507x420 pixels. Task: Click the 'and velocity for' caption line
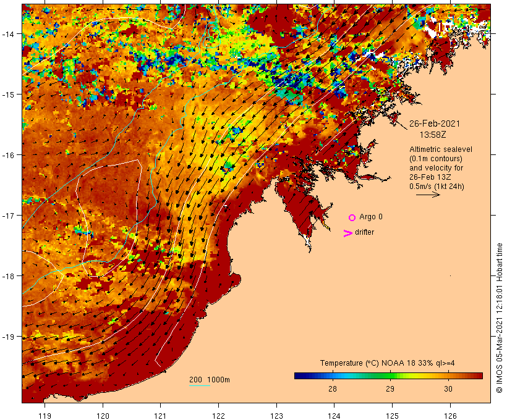click(436, 168)
